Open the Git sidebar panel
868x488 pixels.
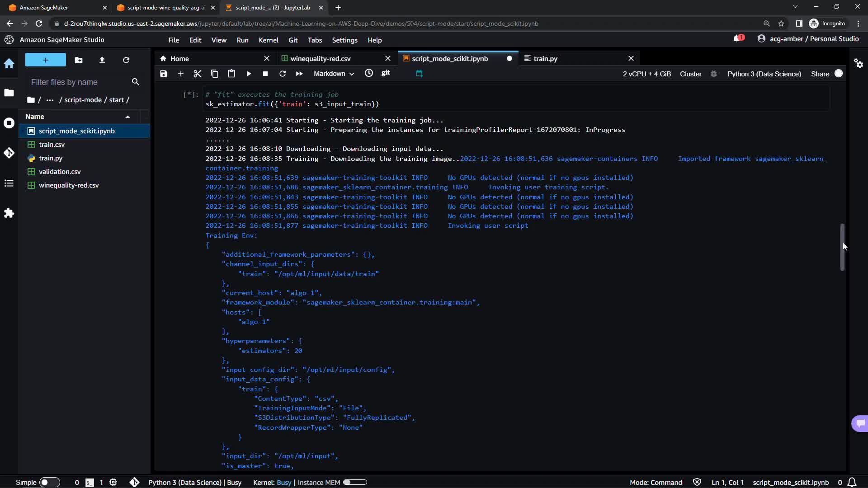point(9,153)
